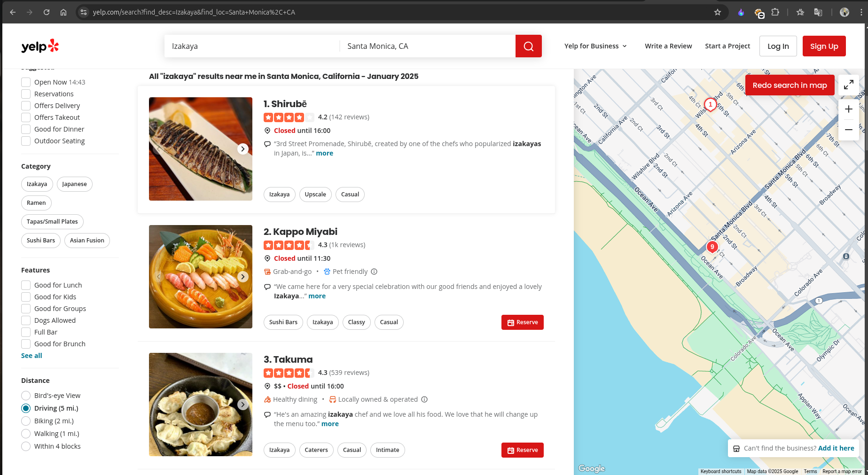This screenshot has height=475, width=868.
Task: Select Tapas/Small Plates category chip
Action: pos(52,222)
